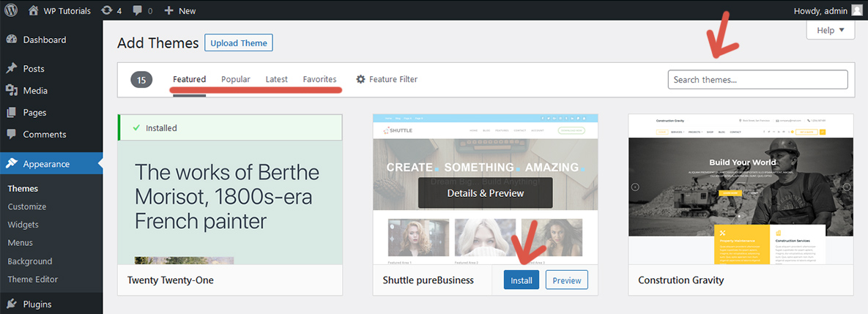Switch to the Latest tab

pos(277,79)
